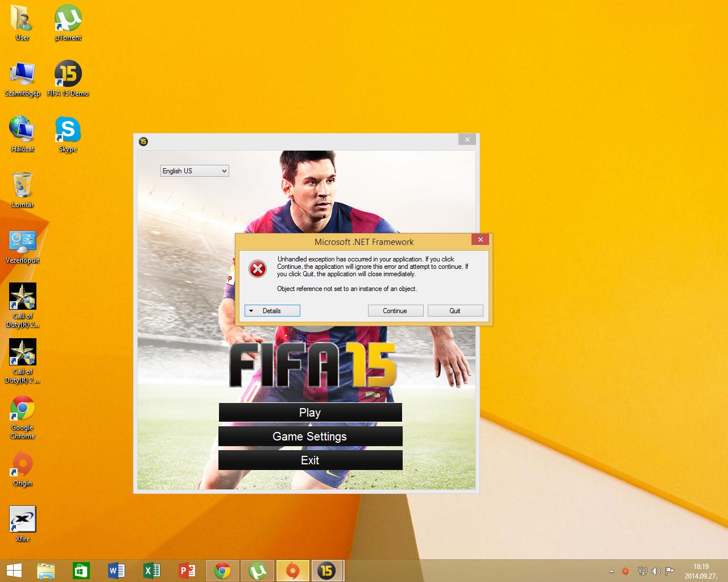Screen dimensions: 728x582
Task: Switch to Origin in the taskbar
Action: [x=293, y=571]
